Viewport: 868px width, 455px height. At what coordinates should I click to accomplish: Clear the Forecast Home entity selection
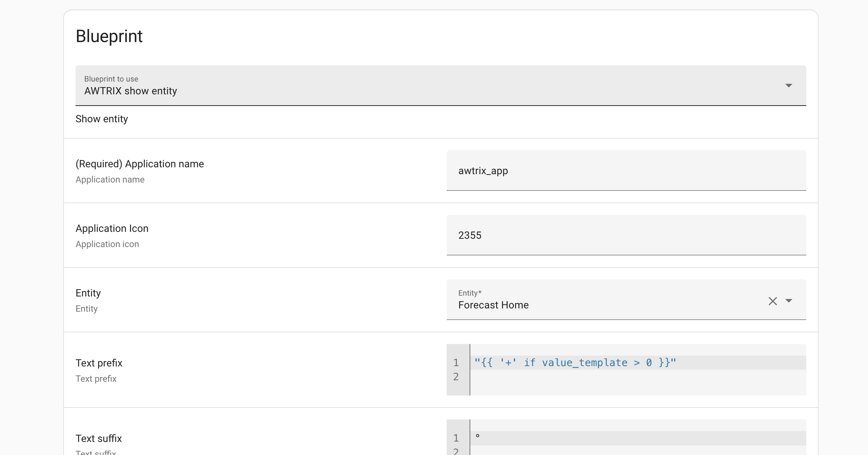click(x=772, y=301)
